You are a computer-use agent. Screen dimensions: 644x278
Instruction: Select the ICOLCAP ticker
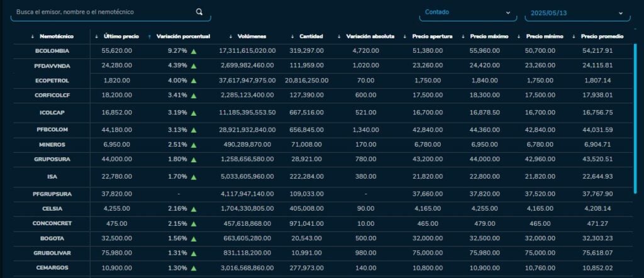pos(52,112)
